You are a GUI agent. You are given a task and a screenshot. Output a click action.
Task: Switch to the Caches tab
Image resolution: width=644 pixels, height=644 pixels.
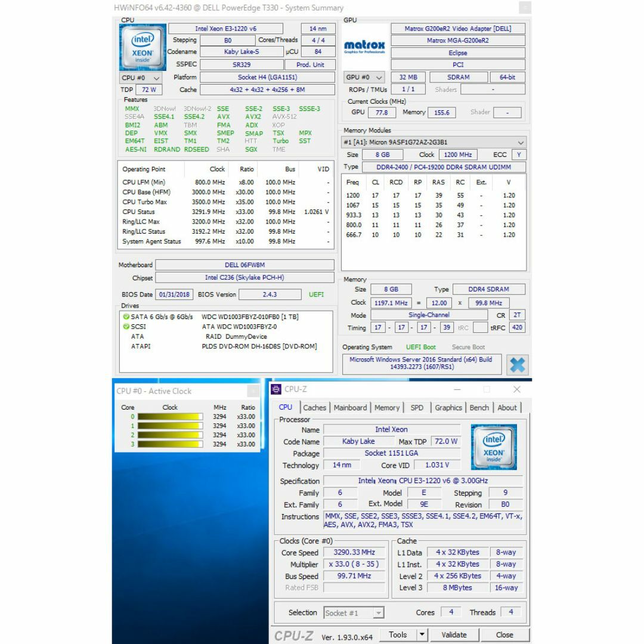click(315, 407)
